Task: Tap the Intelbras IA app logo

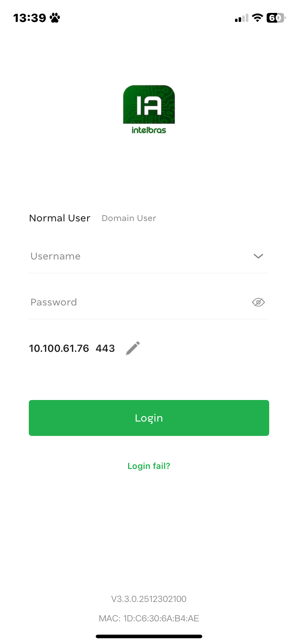Action: [x=149, y=109]
